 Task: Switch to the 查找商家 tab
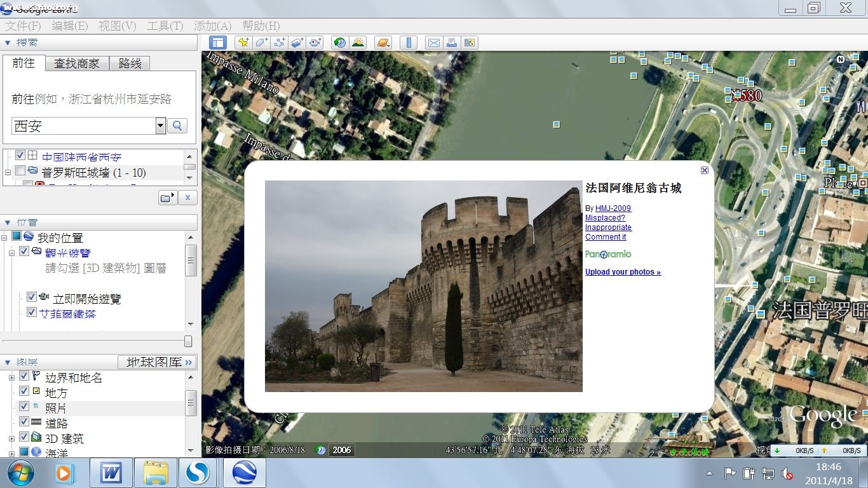(x=77, y=64)
